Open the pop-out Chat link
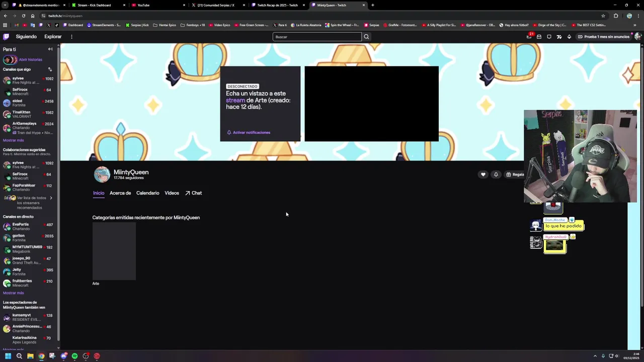Viewport: 644px width, 362px height. (x=193, y=193)
